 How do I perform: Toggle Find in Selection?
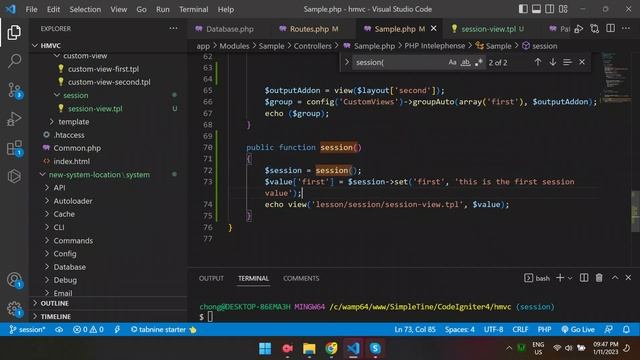pyautogui.click(x=567, y=62)
